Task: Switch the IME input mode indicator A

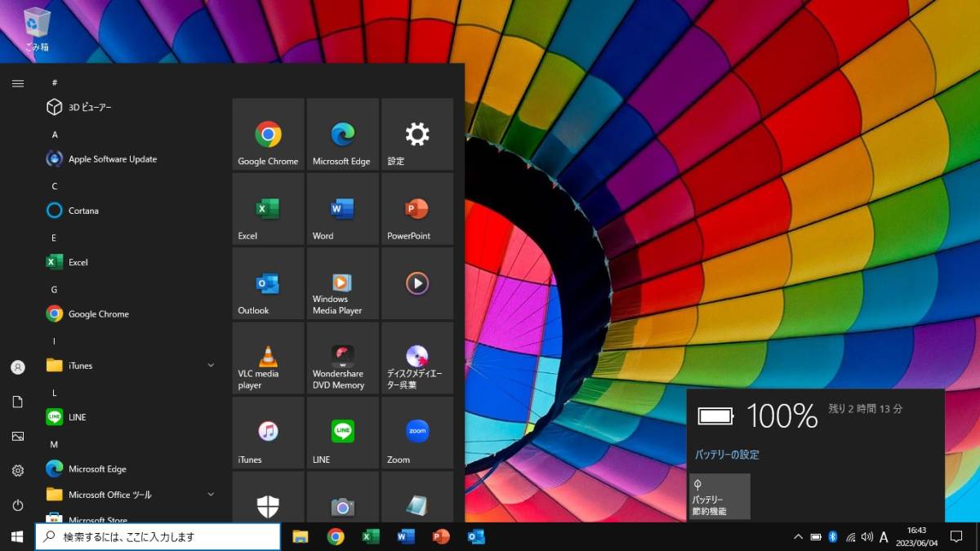Action: point(884,537)
